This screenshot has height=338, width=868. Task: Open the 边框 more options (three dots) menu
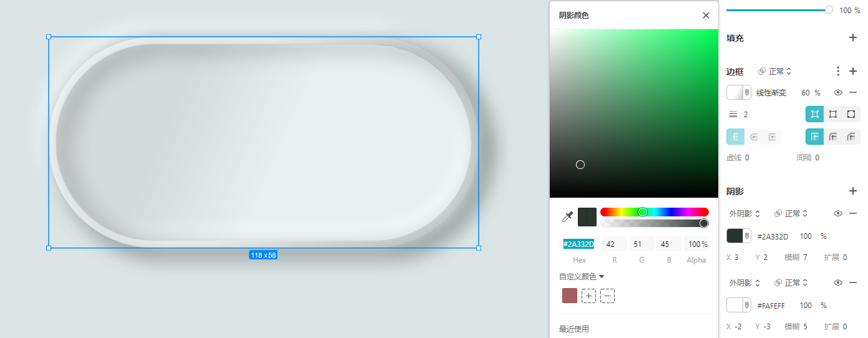pyautogui.click(x=838, y=71)
